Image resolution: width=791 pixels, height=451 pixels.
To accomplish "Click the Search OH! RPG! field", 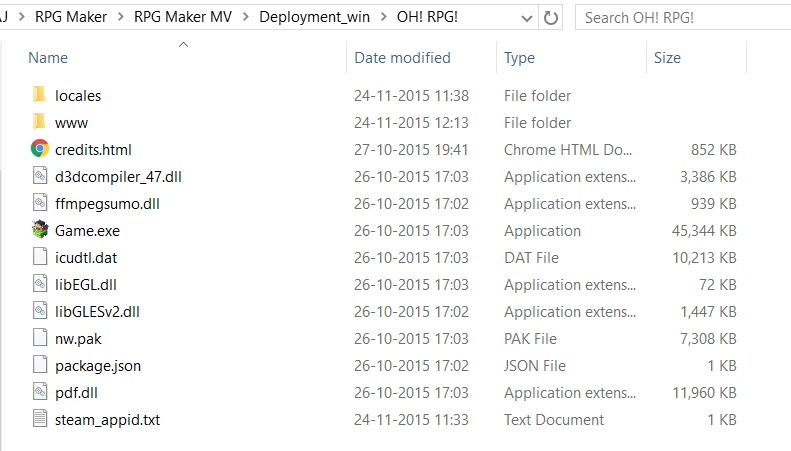I will pos(683,18).
